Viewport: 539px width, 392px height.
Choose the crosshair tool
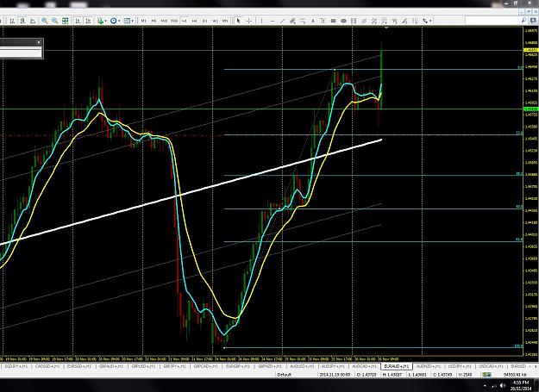click(x=249, y=21)
